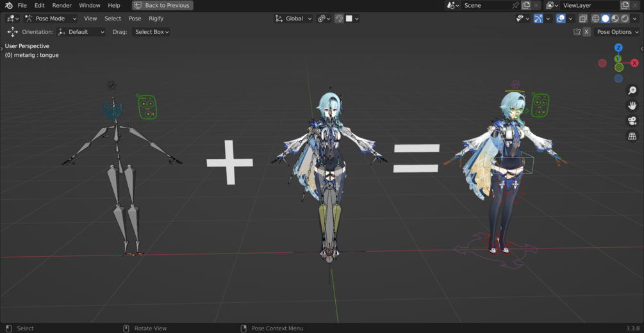Open the Render menu
644x333 pixels.
(x=62, y=5)
